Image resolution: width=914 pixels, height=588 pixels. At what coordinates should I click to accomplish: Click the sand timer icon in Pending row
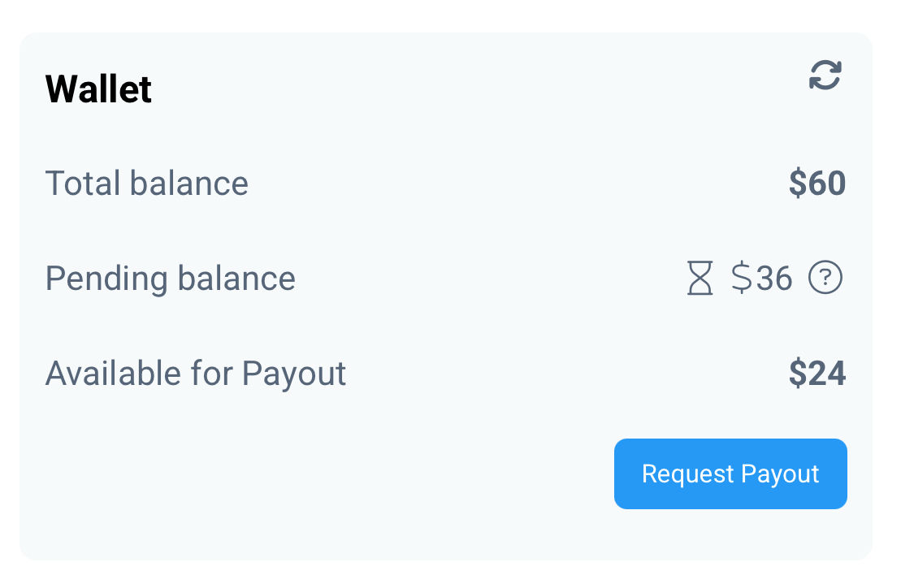[x=700, y=279]
